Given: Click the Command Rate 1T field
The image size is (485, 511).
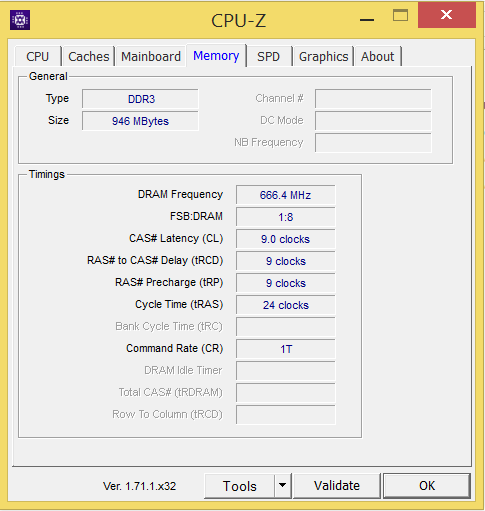Looking at the screenshot, I should [286, 349].
